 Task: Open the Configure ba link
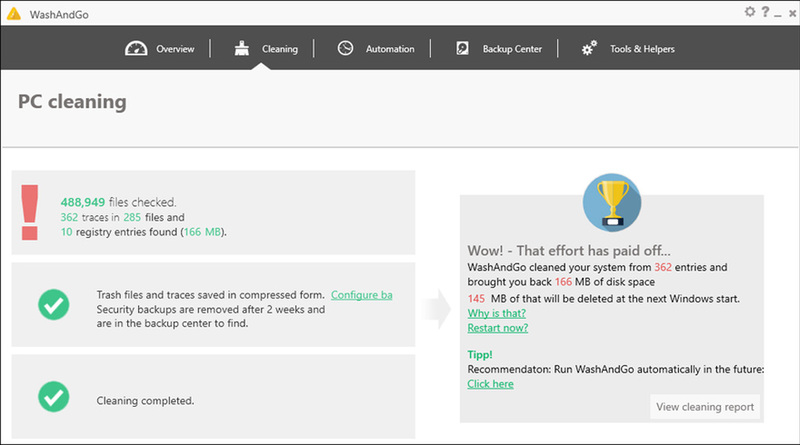point(362,295)
